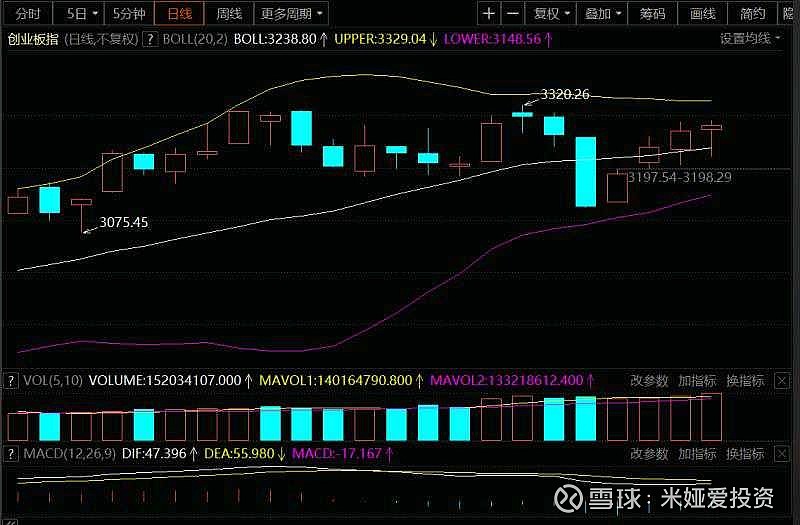Click the 3197.54-3198.29 gap label

(x=679, y=177)
